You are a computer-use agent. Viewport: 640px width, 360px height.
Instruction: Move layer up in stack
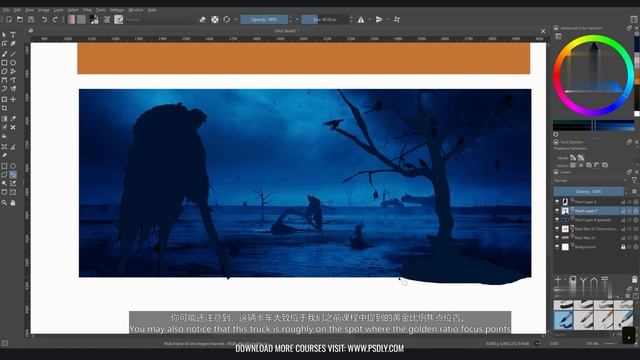click(594, 280)
